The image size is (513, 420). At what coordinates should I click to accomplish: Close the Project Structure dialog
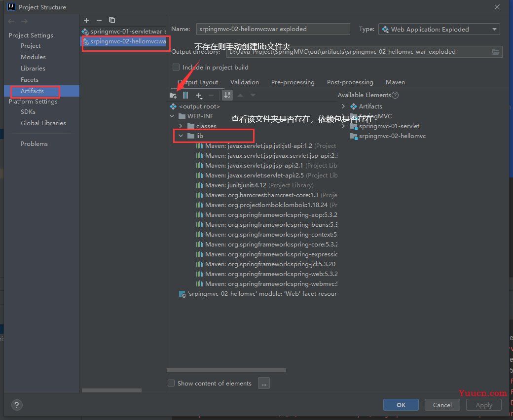pyautogui.click(x=497, y=7)
